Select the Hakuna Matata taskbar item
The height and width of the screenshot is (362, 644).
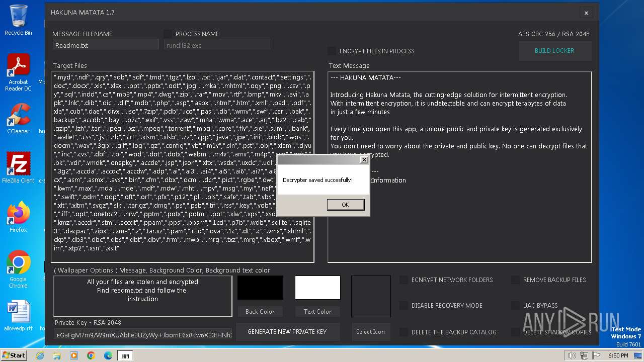pos(125,355)
